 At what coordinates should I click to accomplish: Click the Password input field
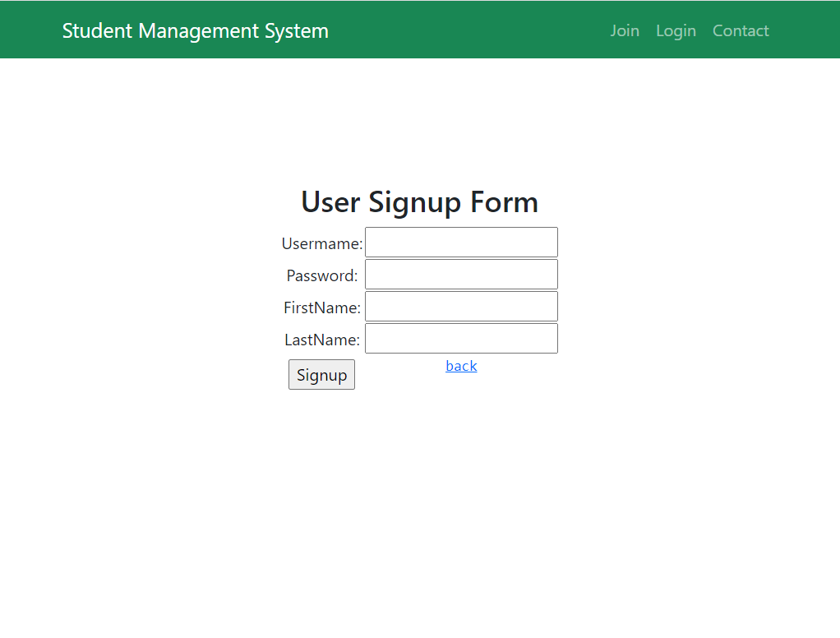pos(461,274)
